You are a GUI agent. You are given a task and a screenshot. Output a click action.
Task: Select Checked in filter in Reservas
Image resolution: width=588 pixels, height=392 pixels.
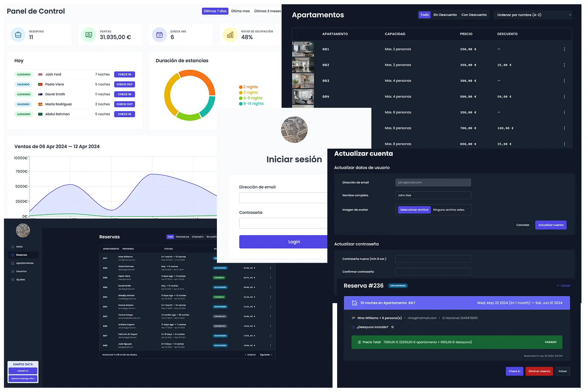198,237
